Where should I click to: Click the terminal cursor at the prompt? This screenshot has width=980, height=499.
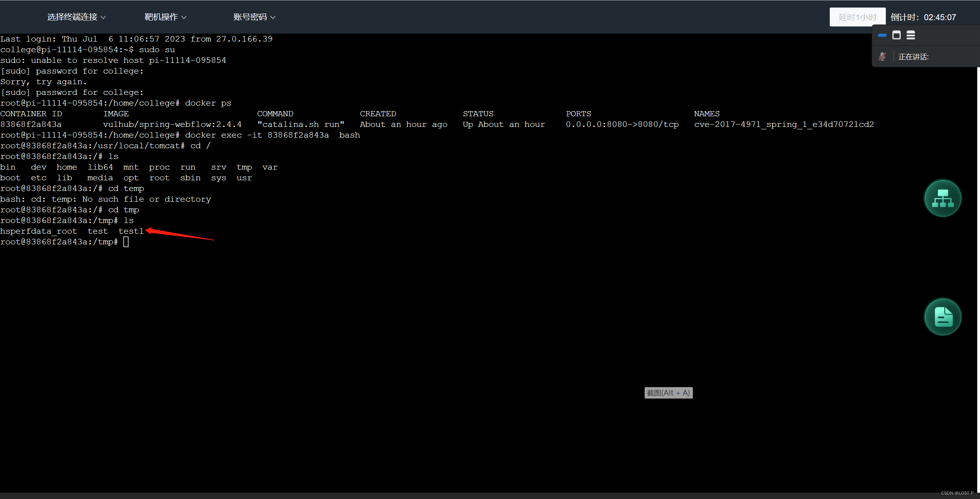pyautogui.click(x=126, y=242)
